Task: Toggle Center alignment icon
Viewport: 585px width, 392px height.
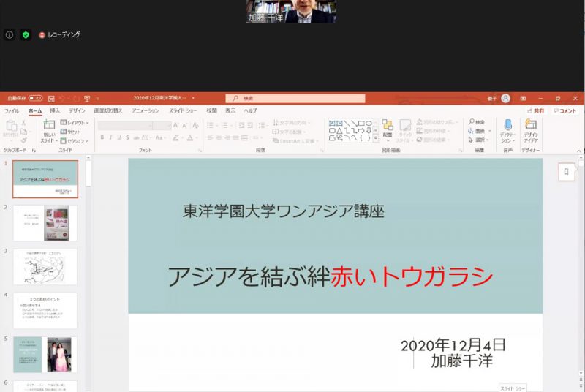Action: [x=219, y=137]
